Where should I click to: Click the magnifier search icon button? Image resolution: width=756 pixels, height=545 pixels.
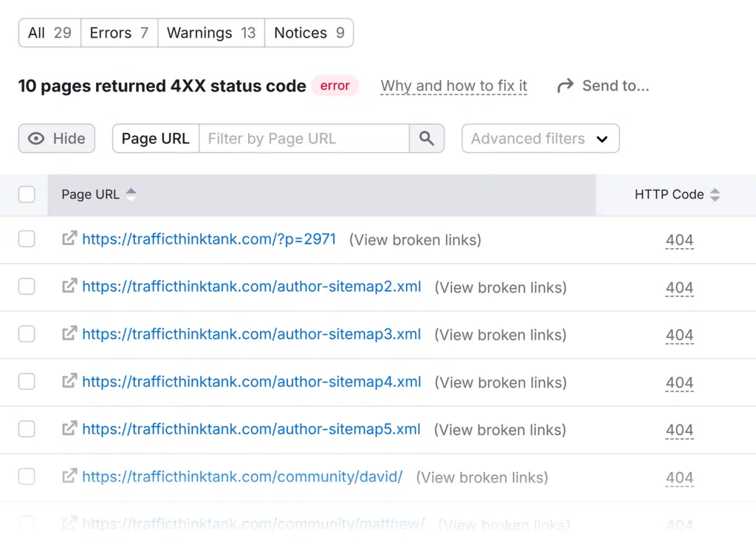[x=427, y=139]
